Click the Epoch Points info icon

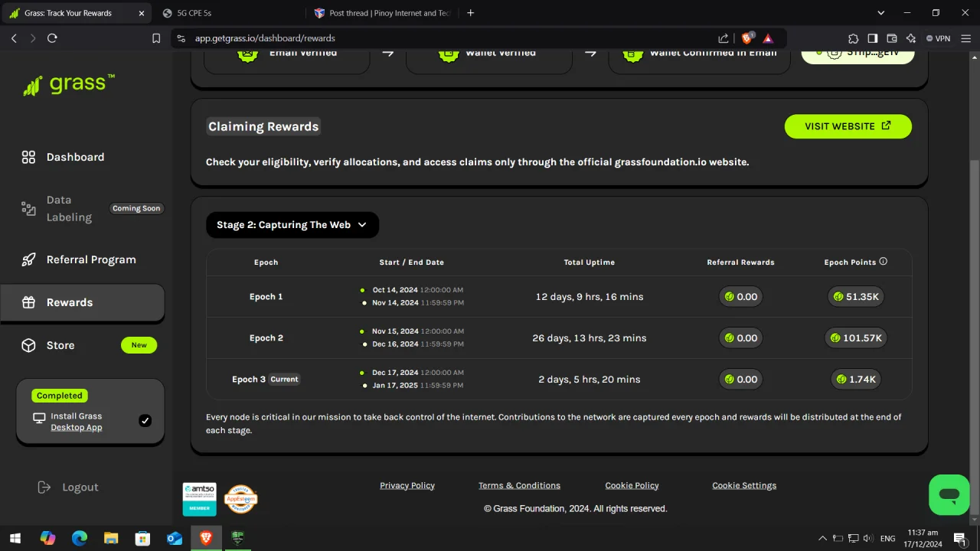pyautogui.click(x=884, y=262)
